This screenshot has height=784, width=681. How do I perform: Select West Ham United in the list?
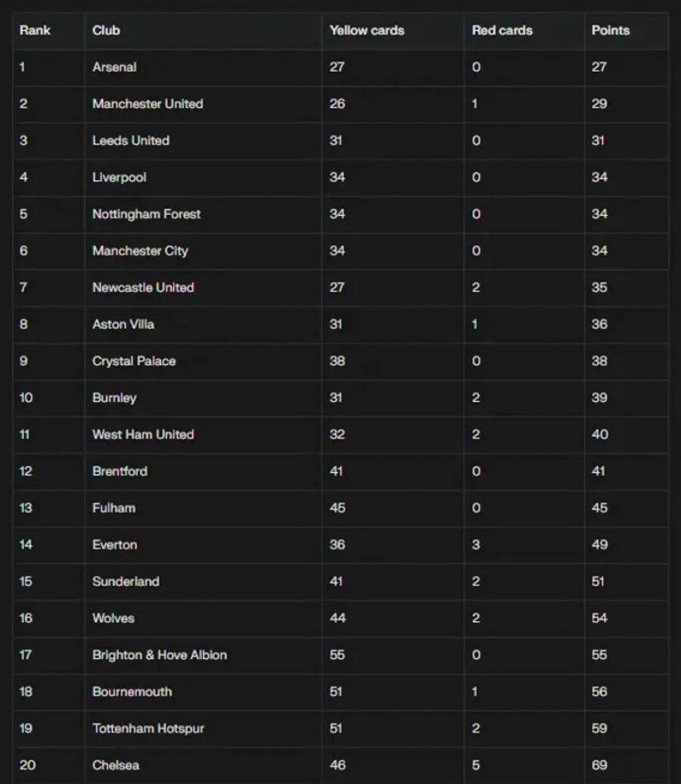click(143, 434)
